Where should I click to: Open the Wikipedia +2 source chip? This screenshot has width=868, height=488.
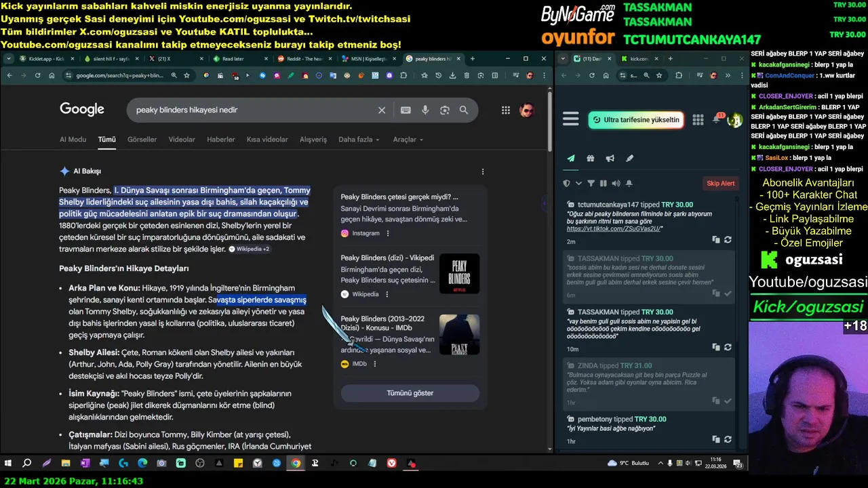pyautogui.click(x=250, y=249)
